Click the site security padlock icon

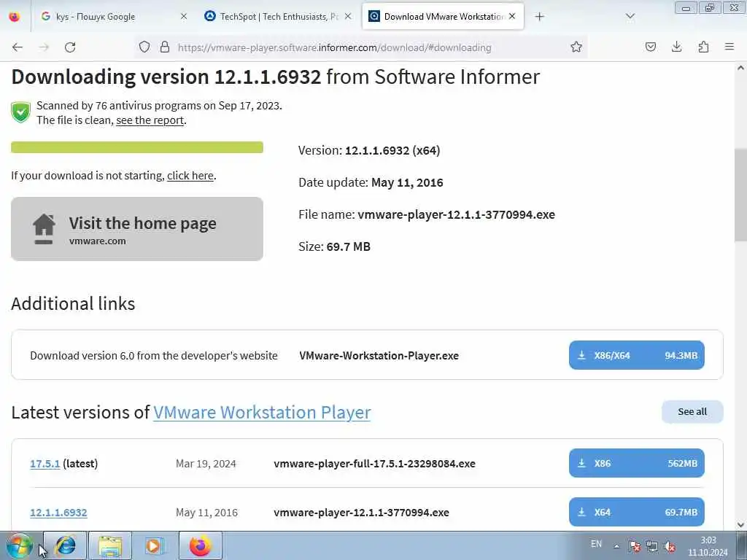point(165,47)
